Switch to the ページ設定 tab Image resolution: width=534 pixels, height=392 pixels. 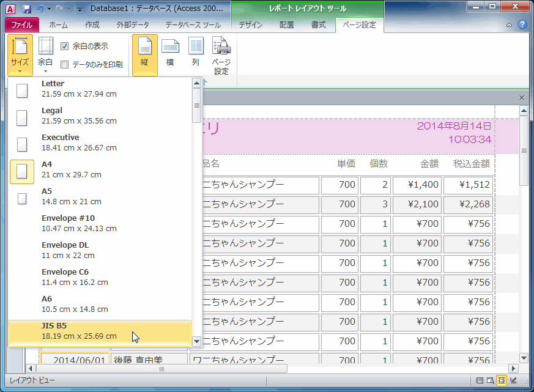pos(359,25)
